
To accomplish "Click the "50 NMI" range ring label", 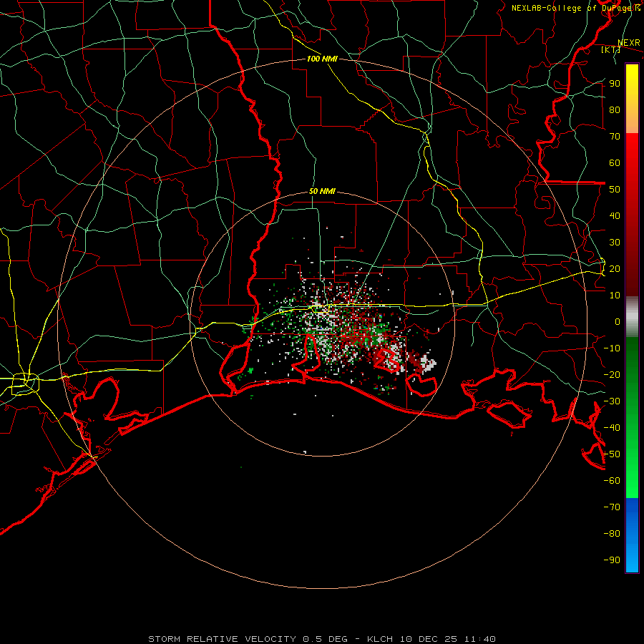I will pyautogui.click(x=322, y=191).
